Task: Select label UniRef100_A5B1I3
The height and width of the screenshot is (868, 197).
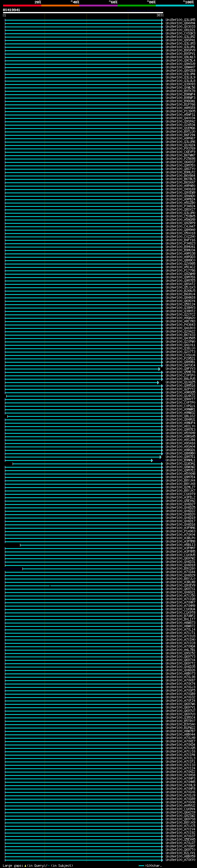Action: [180, 545]
